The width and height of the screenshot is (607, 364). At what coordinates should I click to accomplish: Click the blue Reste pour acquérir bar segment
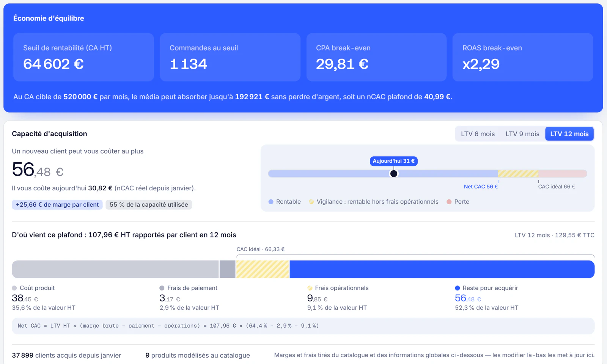442,269
